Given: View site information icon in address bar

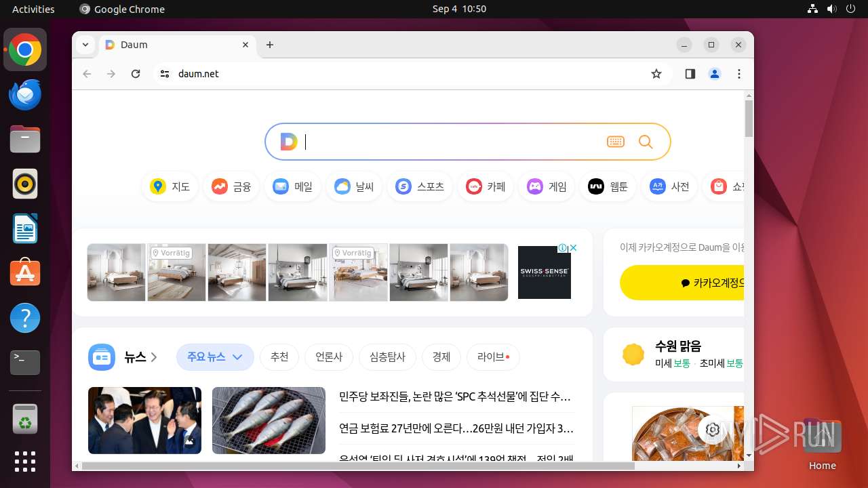Looking at the screenshot, I should (164, 74).
